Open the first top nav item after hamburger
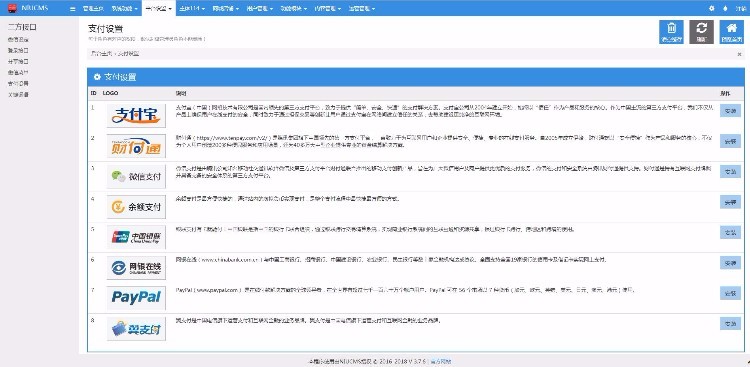Screen dimensions: 750x367 pyautogui.click(x=92, y=9)
